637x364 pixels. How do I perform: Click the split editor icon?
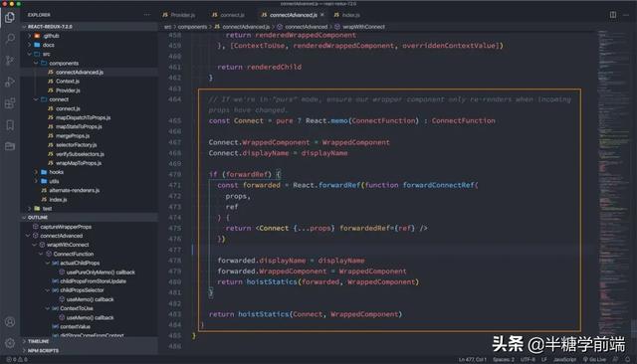[x=613, y=15]
